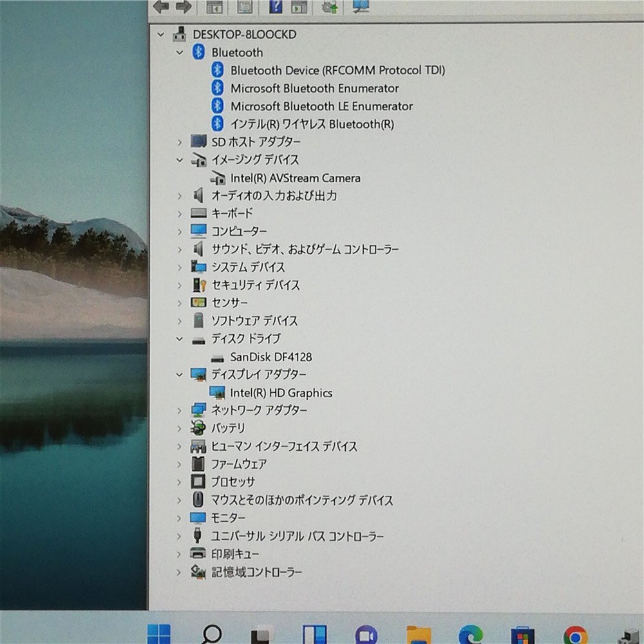Image resolution: width=644 pixels, height=644 pixels.
Task: Select Intel(R) AVStream Camera device
Action: (x=295, y=178)
